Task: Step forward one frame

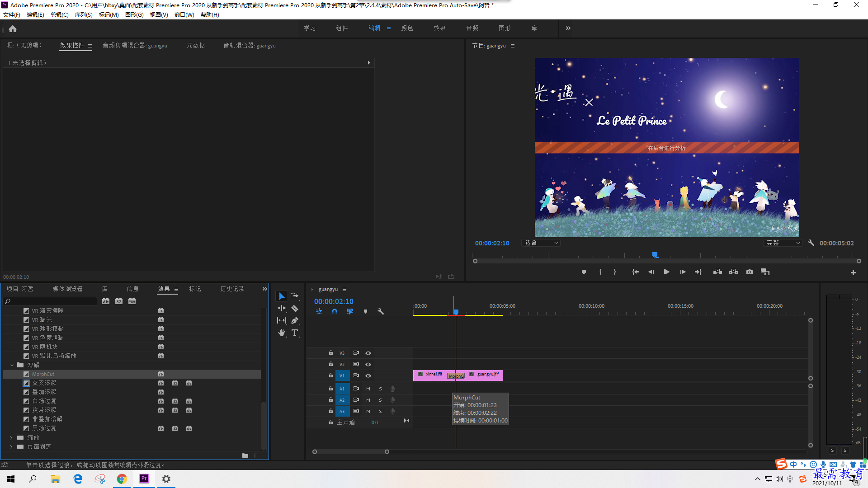Action: 683,272
